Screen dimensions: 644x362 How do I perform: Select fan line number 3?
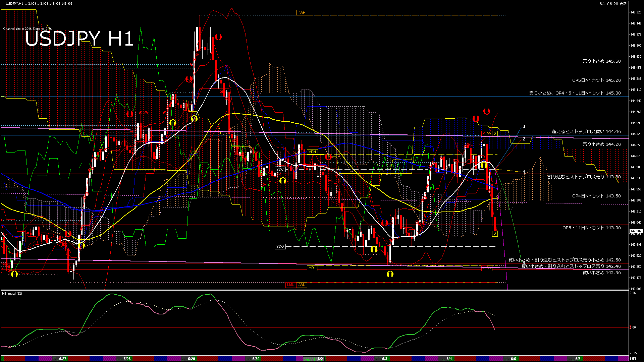coord(524,126)
